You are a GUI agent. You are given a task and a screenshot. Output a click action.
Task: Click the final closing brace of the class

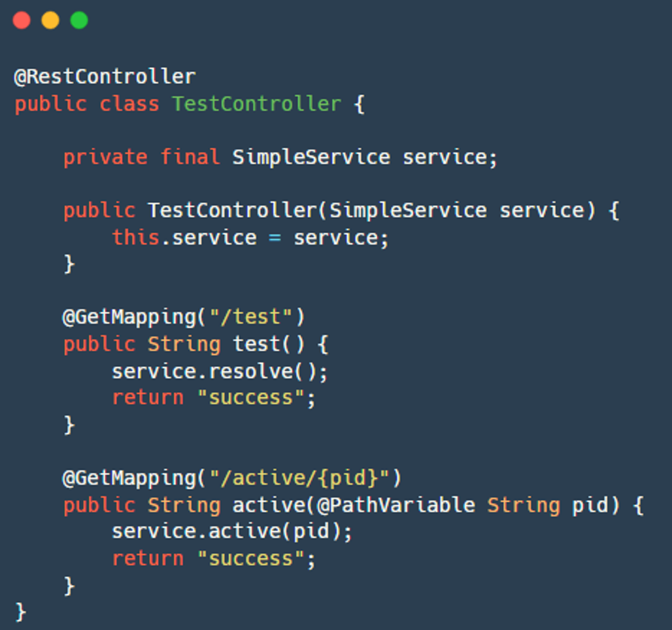coord(20,612)
